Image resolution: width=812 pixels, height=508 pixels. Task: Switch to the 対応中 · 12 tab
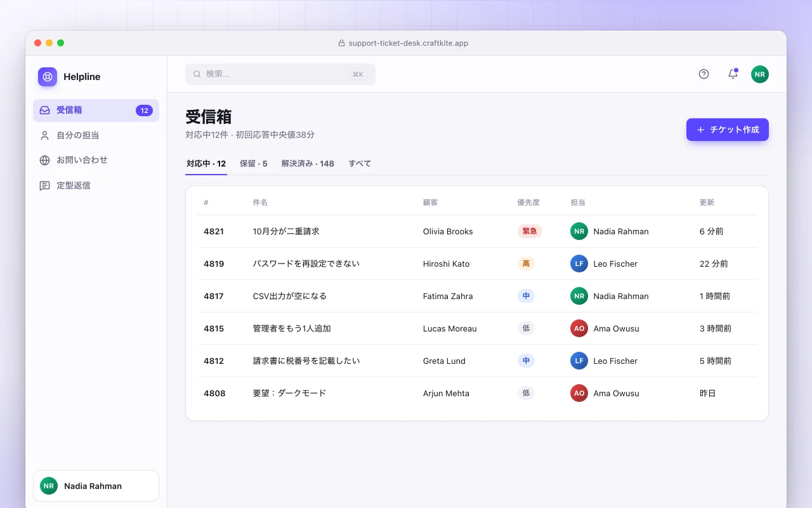pyautogui.click(x=206, y=164)
